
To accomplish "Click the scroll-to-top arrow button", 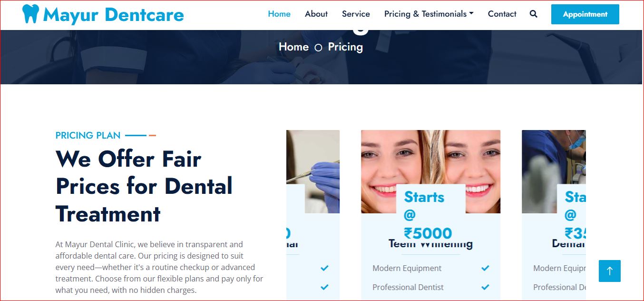I will (610, 271).
